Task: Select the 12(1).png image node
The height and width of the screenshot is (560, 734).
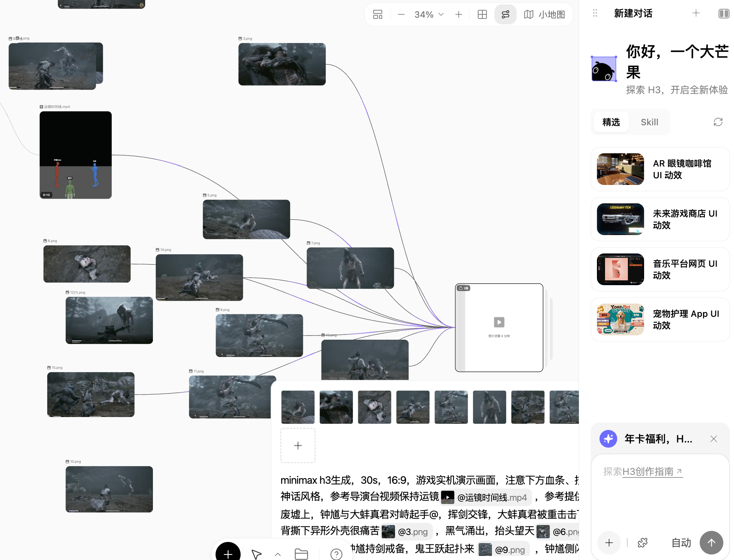Action: tap(109, 320)
